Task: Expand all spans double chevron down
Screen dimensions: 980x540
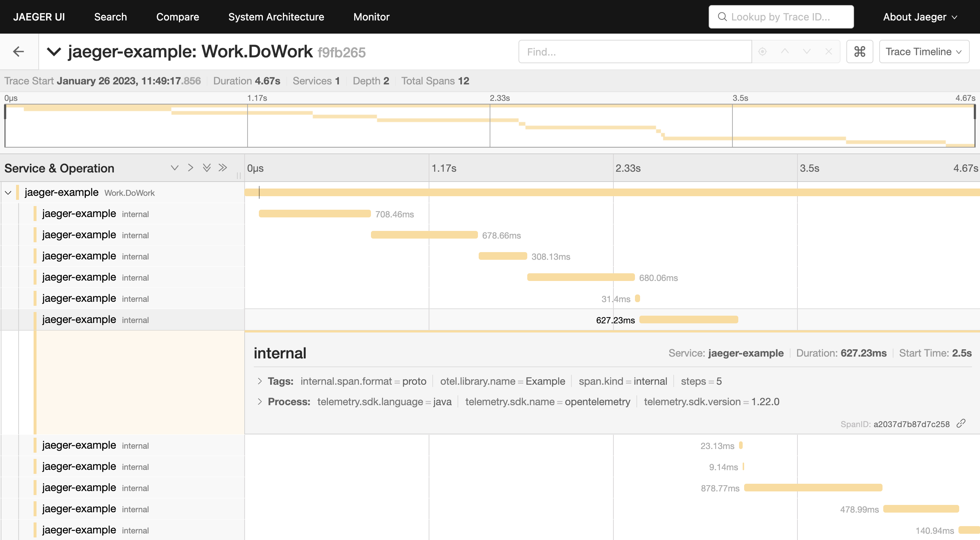Action: coord(207,168)
